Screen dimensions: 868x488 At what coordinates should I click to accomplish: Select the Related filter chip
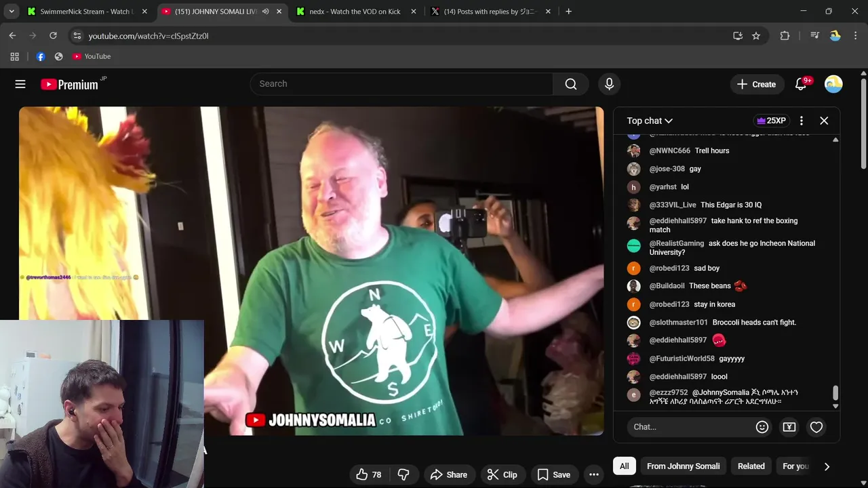coord(751,466)
